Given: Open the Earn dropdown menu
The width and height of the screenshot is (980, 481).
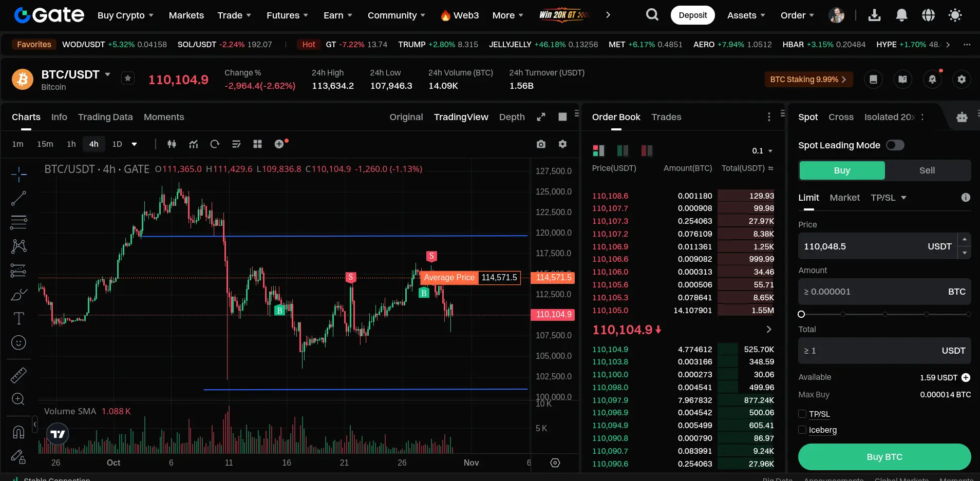Looking at the screenshot, I should (338, 15).
